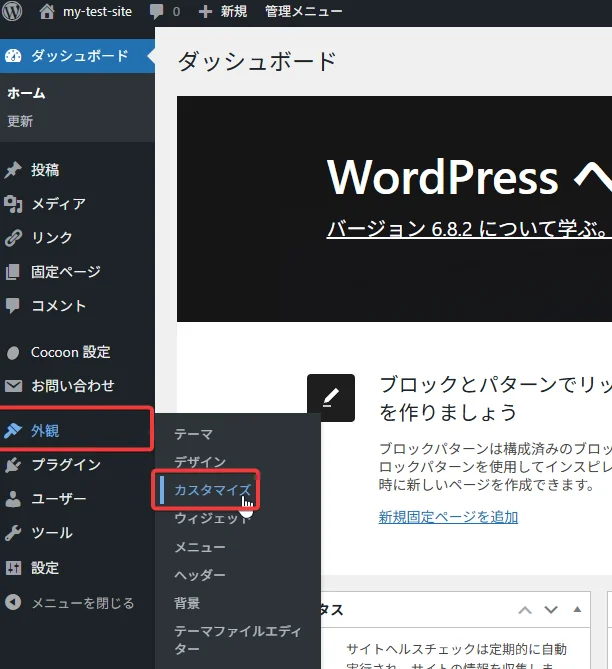Open the ダッシュボード menu
The height and width of the screenshot is (669, 612).
click(x=77, y=56)
